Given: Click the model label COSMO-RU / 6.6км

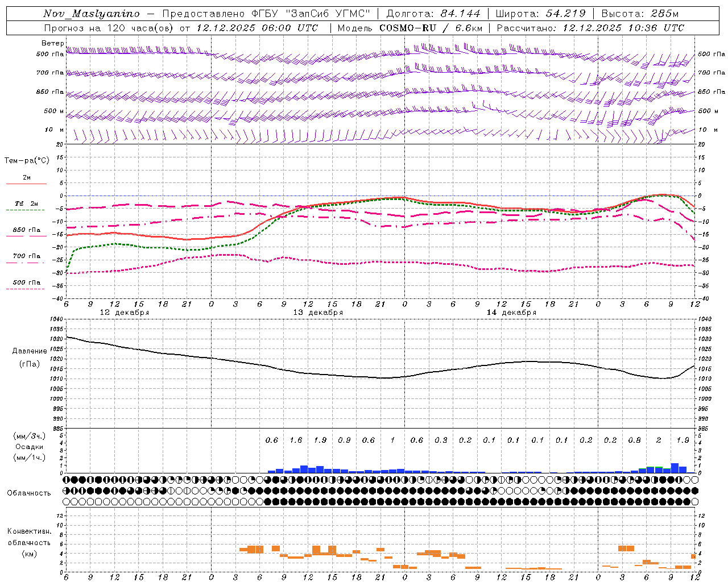Looking at the screenshot, I should [431, 28].
